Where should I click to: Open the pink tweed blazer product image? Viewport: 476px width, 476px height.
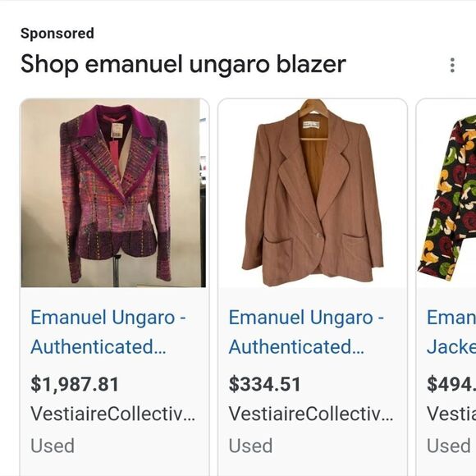(x=113, y=193)
